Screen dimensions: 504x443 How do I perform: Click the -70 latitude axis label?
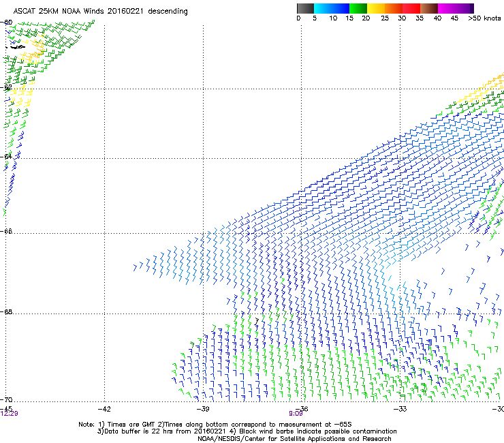tap(6, 399)
